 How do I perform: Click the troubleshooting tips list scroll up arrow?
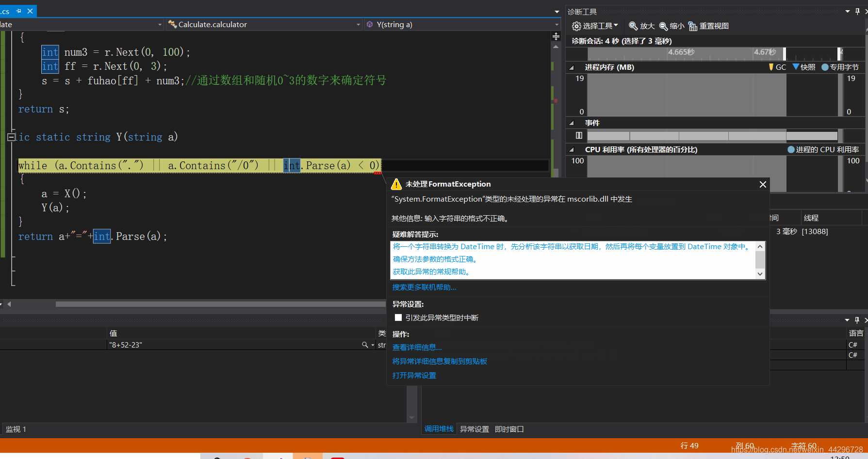click(760, 247)
